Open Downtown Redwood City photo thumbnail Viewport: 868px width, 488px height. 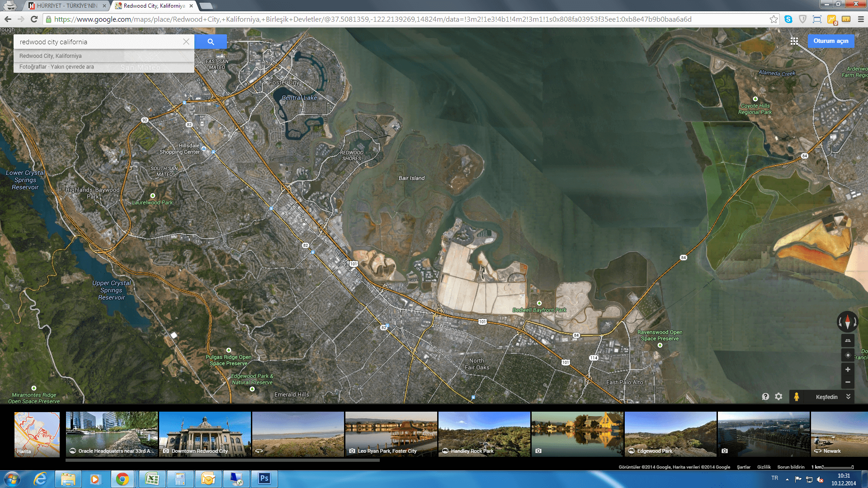pos(205,434)
